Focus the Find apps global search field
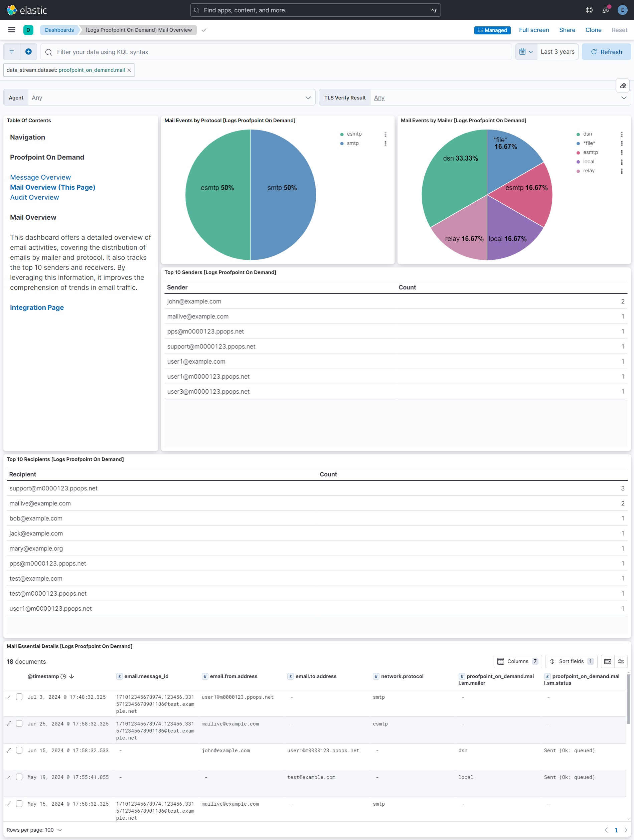This screenshot has height=840, width=634. point(315,10)
